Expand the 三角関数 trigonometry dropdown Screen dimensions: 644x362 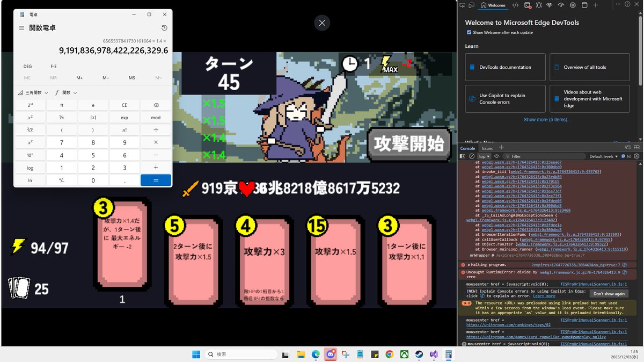pos(32,92)
